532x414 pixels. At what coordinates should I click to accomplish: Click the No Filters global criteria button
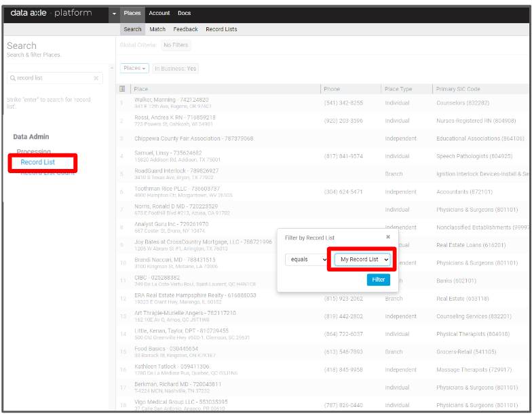coord(176,45)
